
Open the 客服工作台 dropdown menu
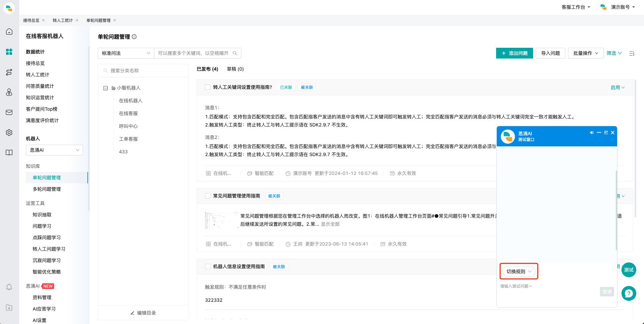576,7
